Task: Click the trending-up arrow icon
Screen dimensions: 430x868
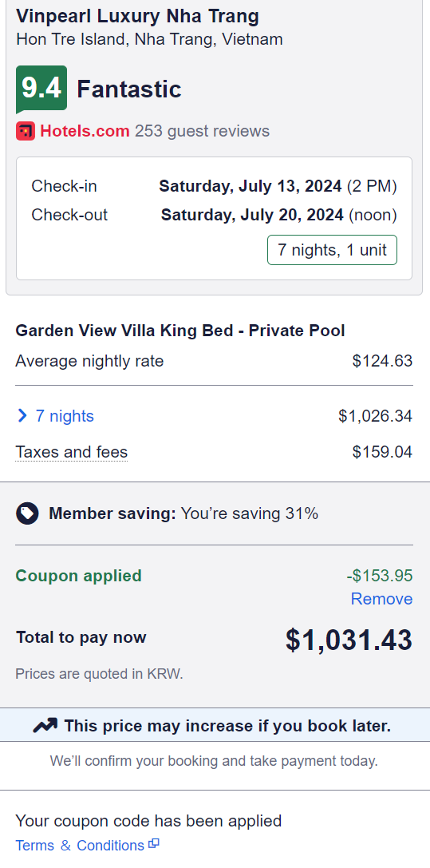Action: 45,726
